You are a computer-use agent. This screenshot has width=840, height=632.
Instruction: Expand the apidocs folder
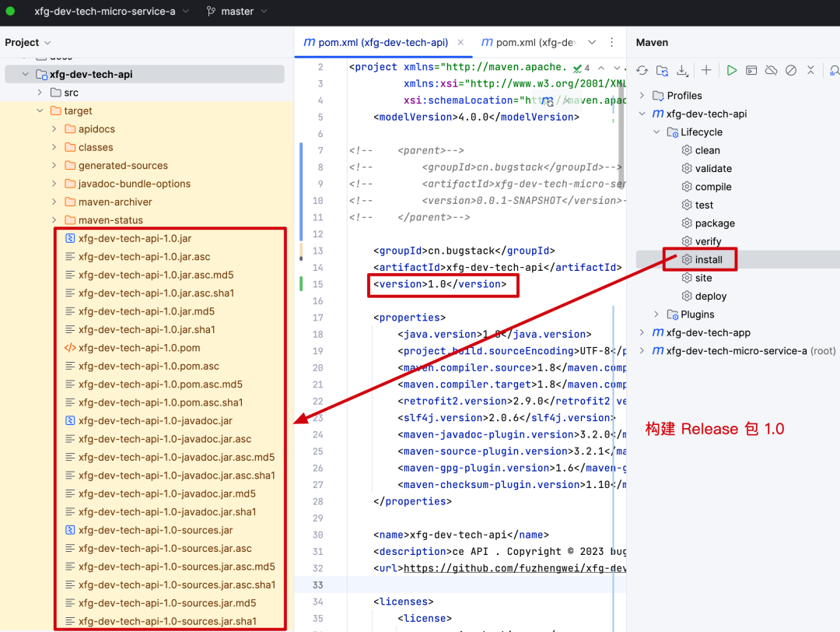54,129
